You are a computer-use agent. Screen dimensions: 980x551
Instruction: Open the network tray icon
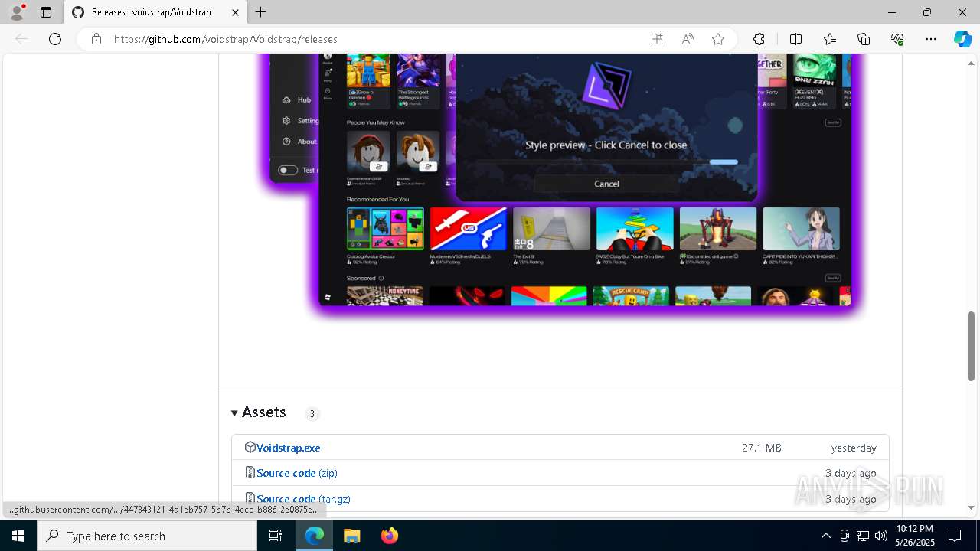tap(863, 536)
